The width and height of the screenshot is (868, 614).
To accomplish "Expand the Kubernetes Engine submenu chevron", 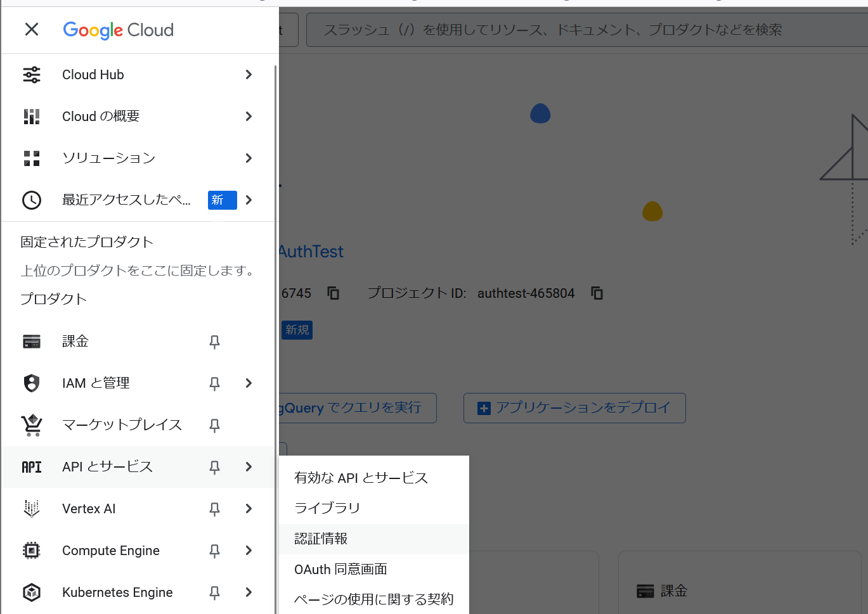I will 249,592.
